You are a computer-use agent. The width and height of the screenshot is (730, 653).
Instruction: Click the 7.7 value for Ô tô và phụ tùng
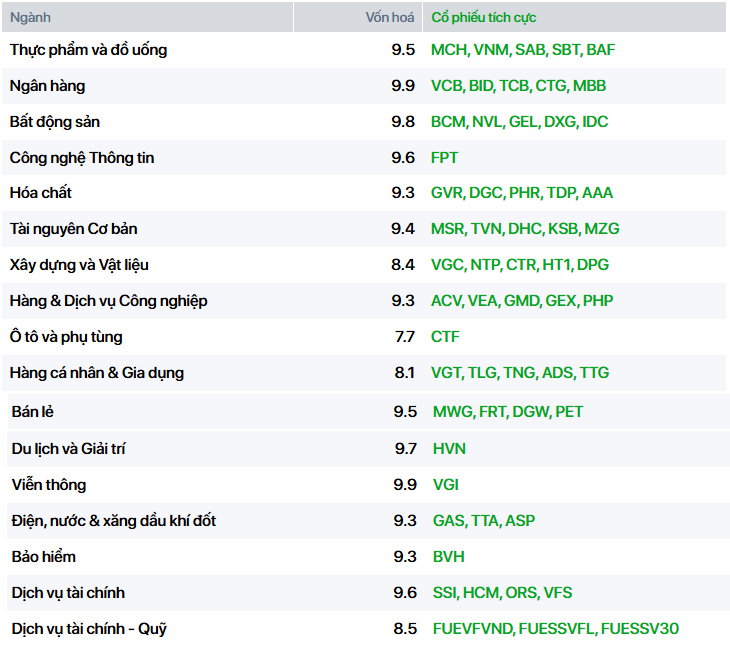[405, 337]
